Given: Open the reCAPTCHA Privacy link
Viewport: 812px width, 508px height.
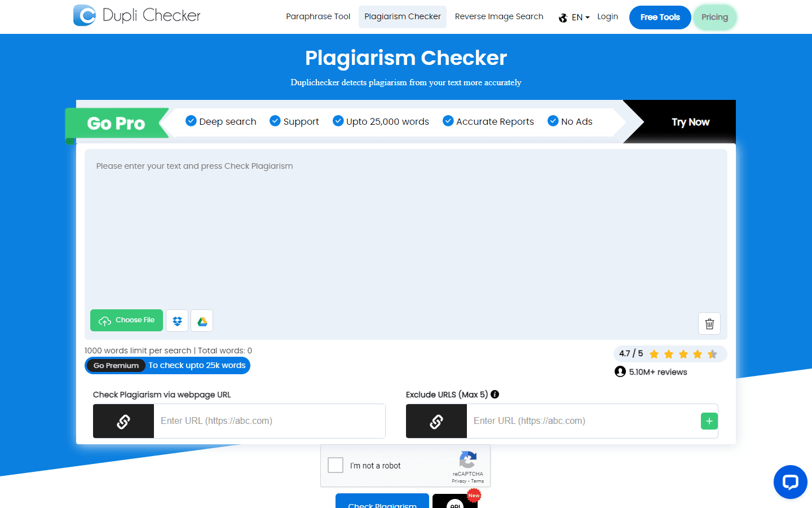Looking at the screenshot, I should (x=459, y=481).
